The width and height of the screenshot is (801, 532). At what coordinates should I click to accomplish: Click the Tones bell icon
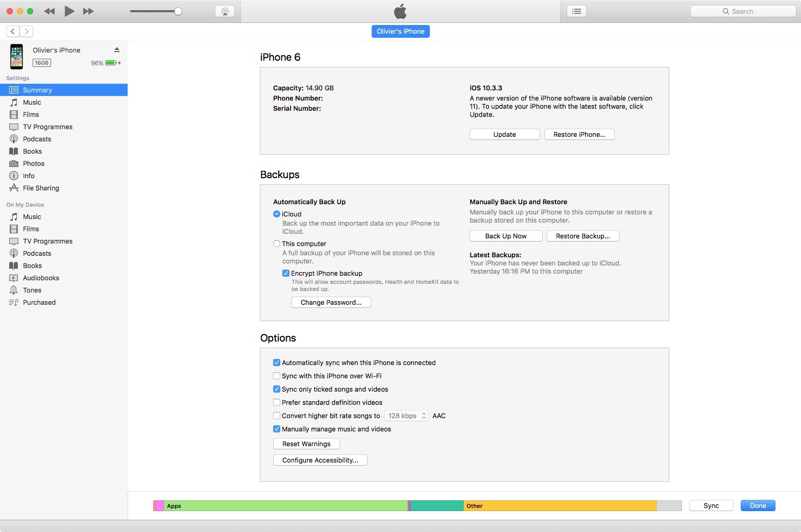pos(14,290)
